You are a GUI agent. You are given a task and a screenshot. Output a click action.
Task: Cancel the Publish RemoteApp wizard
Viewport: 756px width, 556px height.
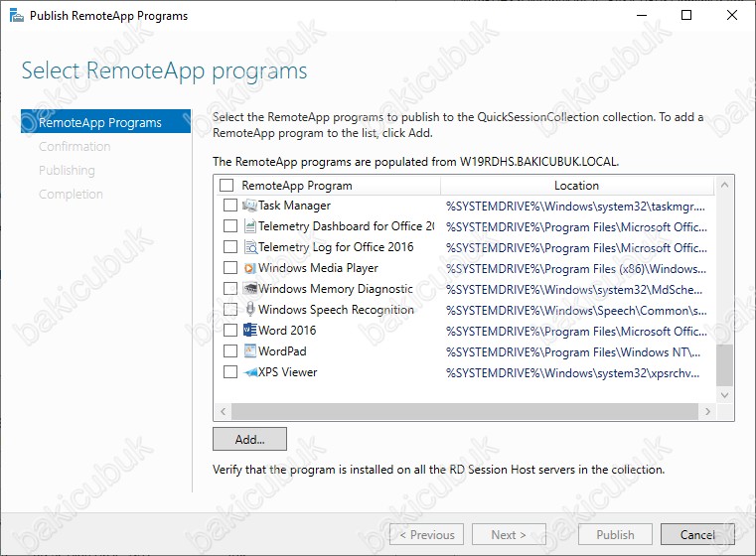click(697, 534)
